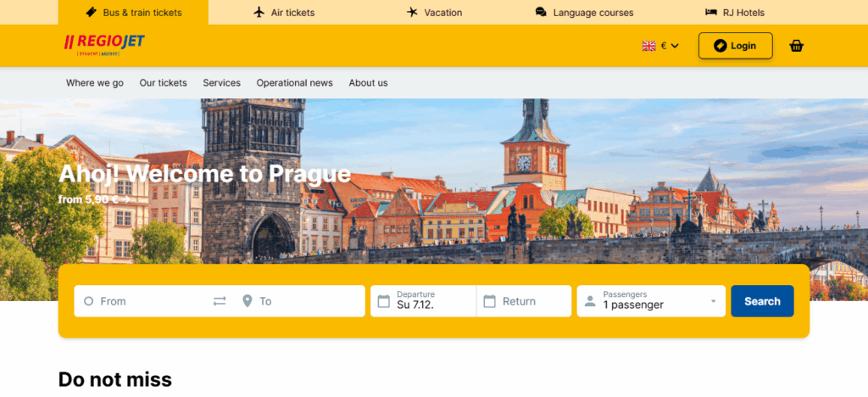
Task: Click the calendar icon beside Return
Action: point(489,301)
